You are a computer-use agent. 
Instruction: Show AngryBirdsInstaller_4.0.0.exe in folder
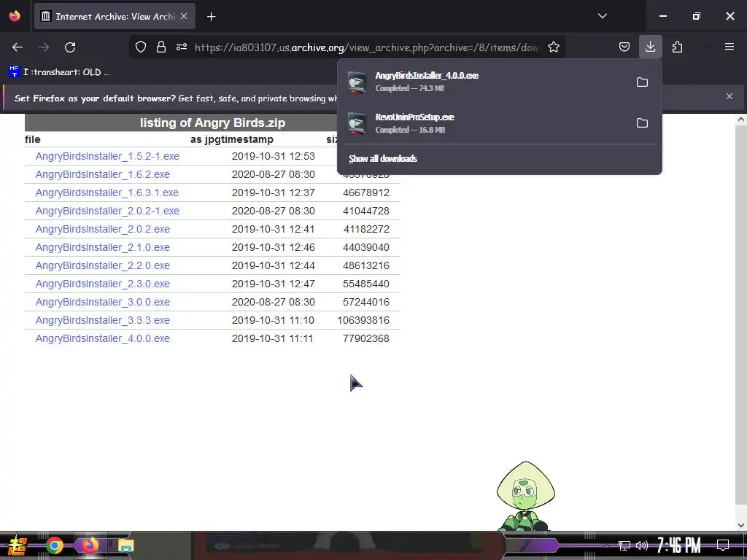coord(642,82)
